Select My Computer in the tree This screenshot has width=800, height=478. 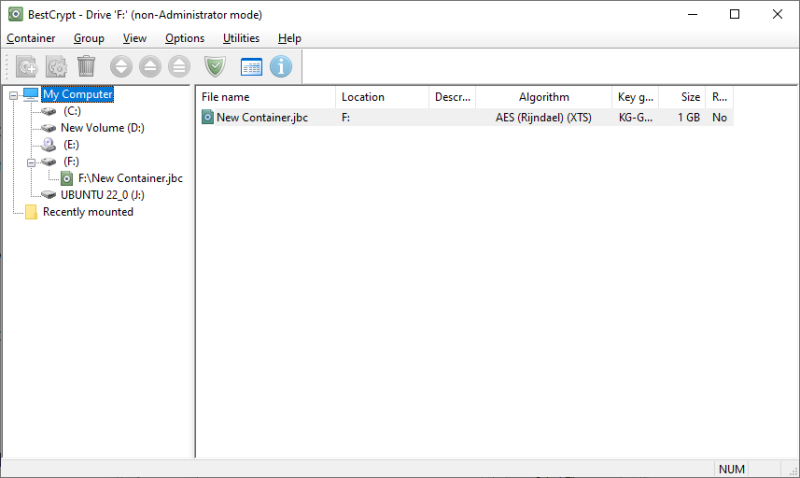78,94
